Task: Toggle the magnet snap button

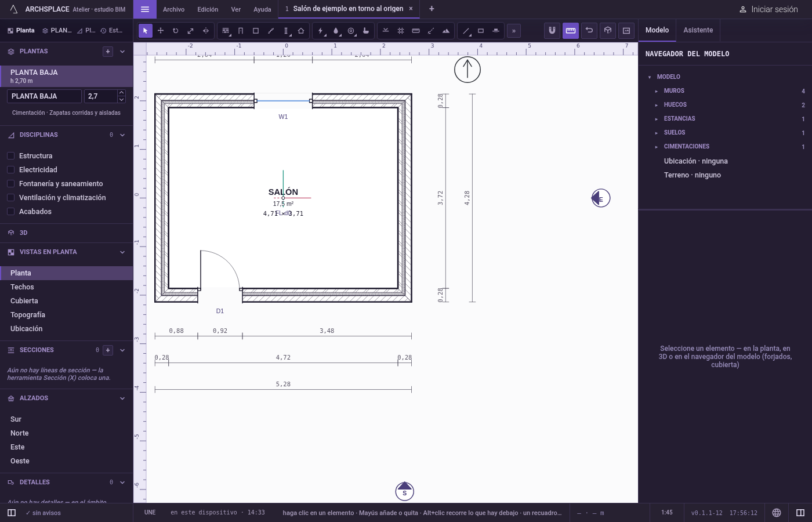Action: click(552, 30)
